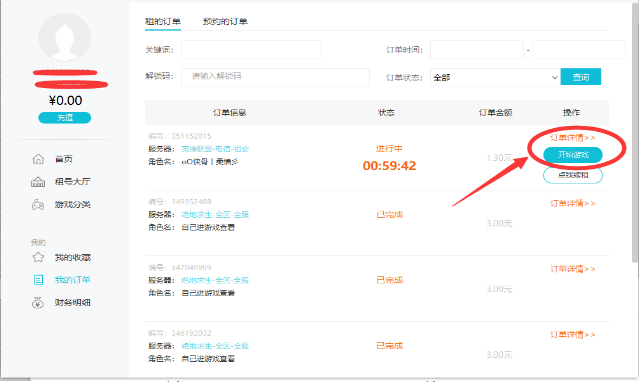Screen dimensions: 639x382
Task: Open 我的收藏 in sidebar
Action: coord(73,257)
